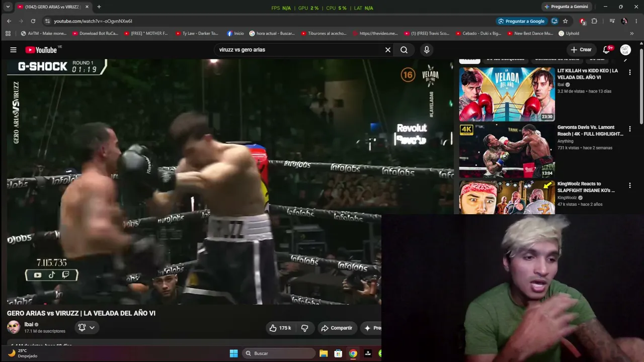This screenshot has height=362, width=644.
Task: Open Chrome from the taskbar
Action: [x=353, y=353]
